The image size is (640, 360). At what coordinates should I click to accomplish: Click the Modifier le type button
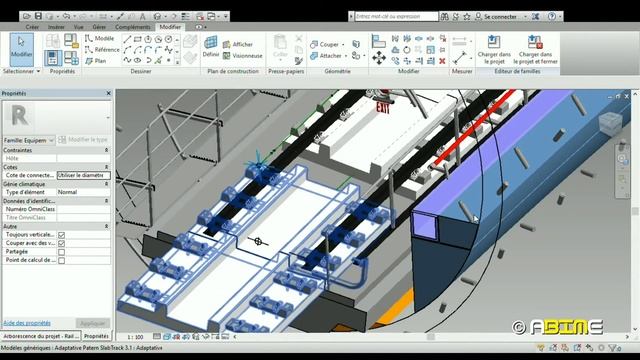pyautogui.click(x=84, y=140)
